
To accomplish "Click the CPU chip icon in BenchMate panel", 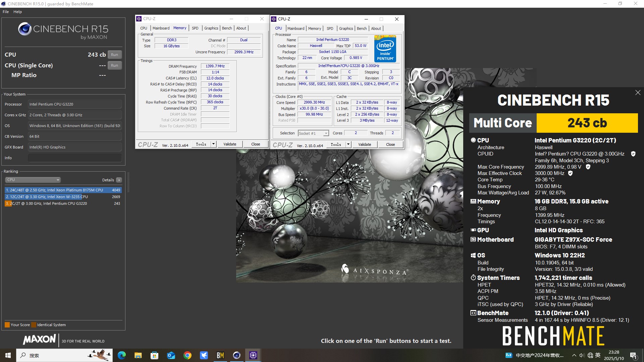I will [473, 140].
